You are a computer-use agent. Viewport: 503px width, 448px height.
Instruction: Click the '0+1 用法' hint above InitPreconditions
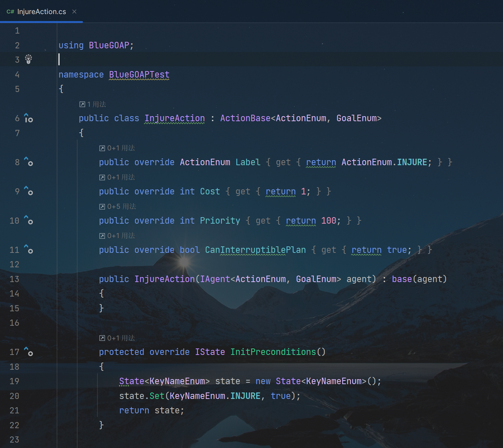[x=117, y=338]
